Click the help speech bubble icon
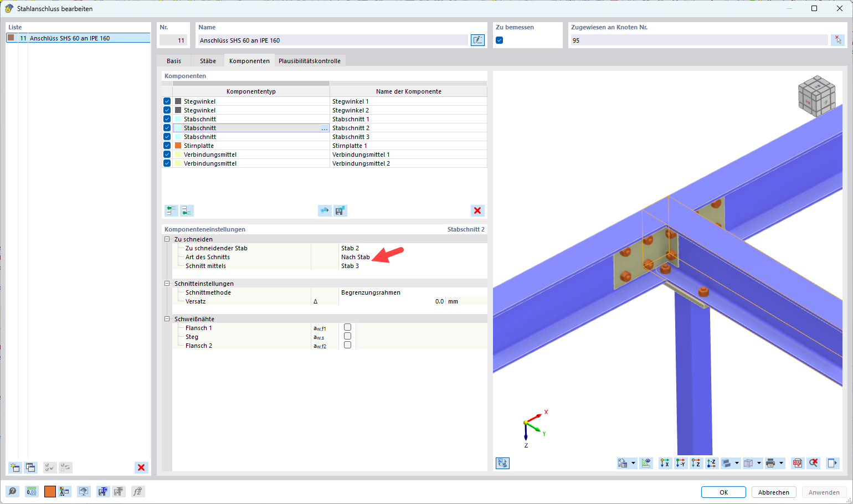The height and width of the screenshot is (504, 853). point(12,491)
